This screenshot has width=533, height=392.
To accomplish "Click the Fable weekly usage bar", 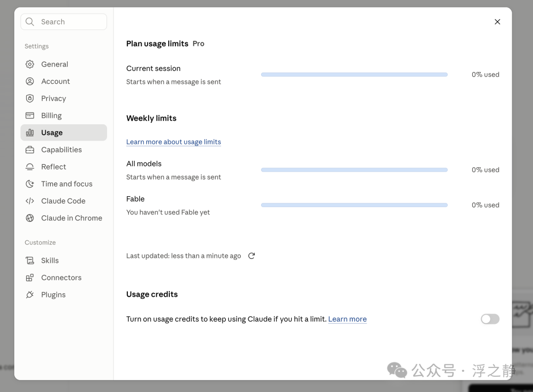I will tap(354, 205).
